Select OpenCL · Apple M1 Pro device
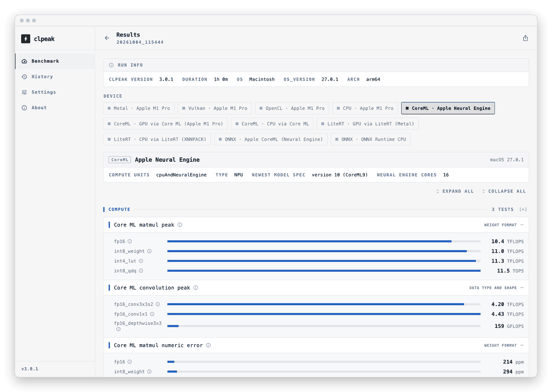The height and width of the screenshot is (392, 552). pyautogui.click(x=292, y=108)
